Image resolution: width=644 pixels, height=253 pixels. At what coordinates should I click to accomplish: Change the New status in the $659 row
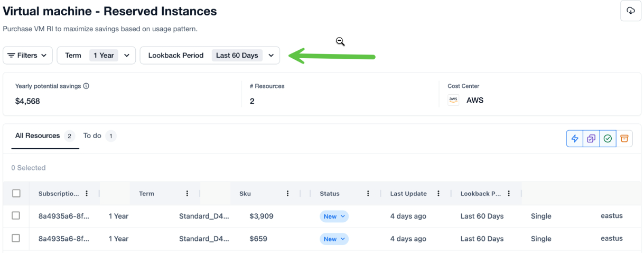click(334, 239)
